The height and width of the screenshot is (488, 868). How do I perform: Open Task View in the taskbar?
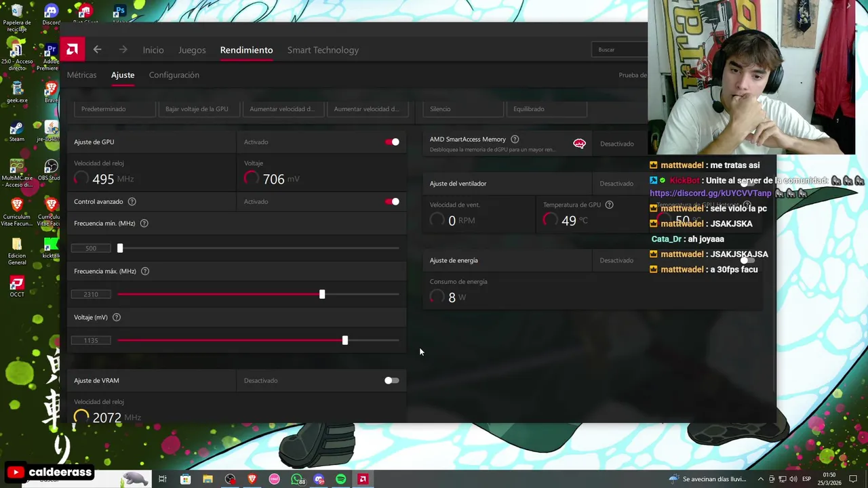pyautogui.click(x=163, y=479)
